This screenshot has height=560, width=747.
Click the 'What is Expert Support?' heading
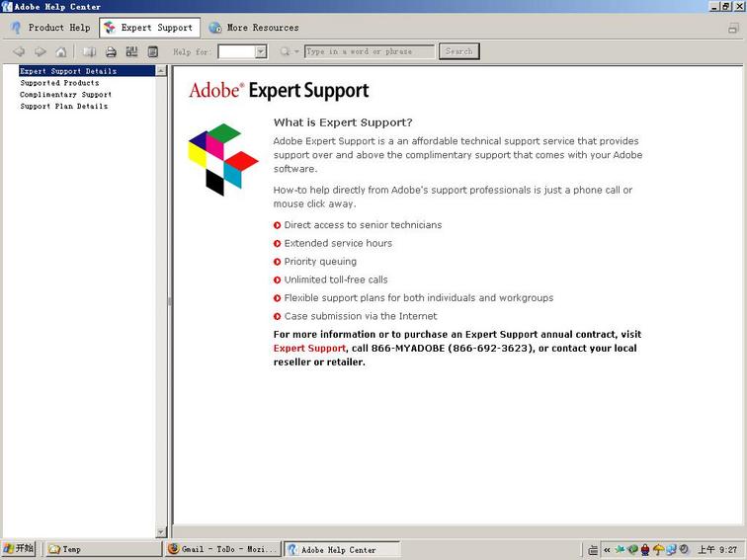tap(343, 122)
